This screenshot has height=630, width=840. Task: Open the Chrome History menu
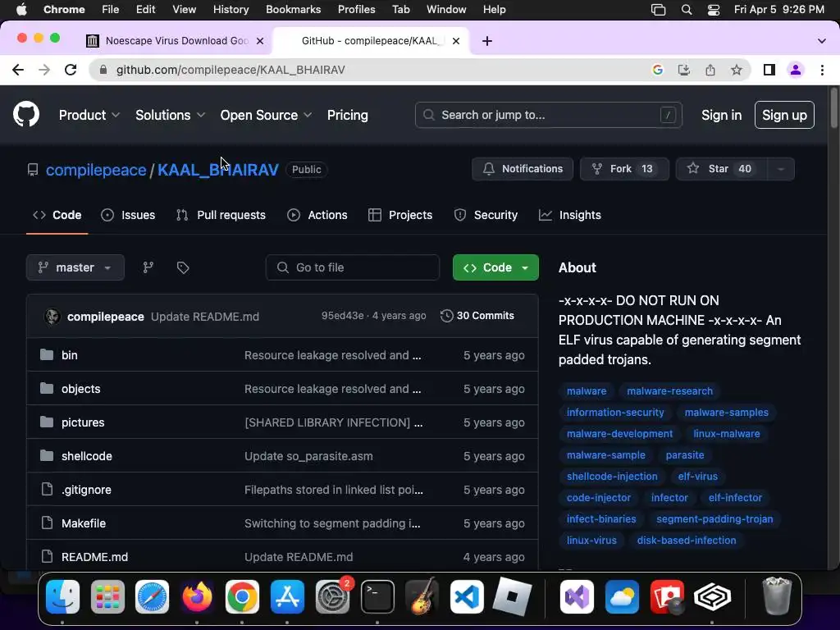click(231, 10)
